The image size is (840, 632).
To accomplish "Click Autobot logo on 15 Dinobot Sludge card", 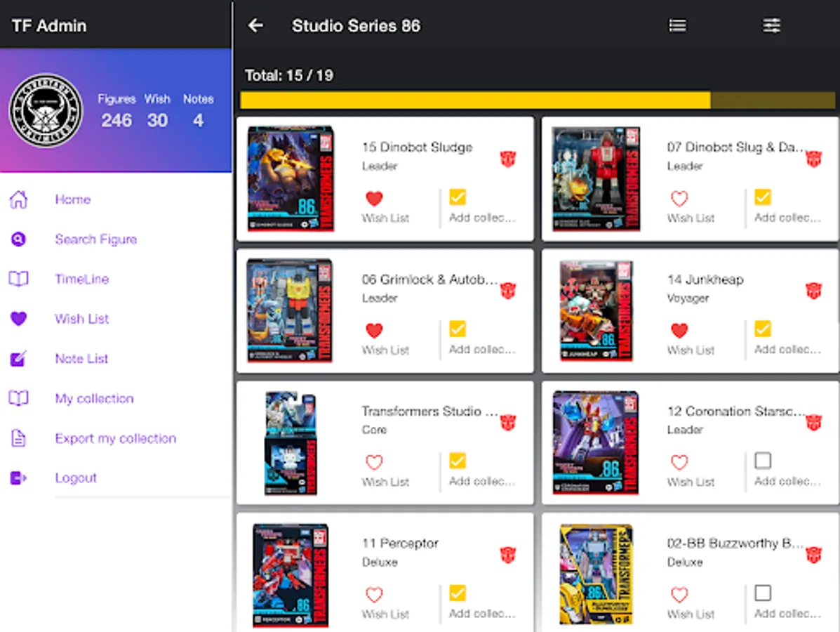I will pyautogui.click(x=508, y=159).
